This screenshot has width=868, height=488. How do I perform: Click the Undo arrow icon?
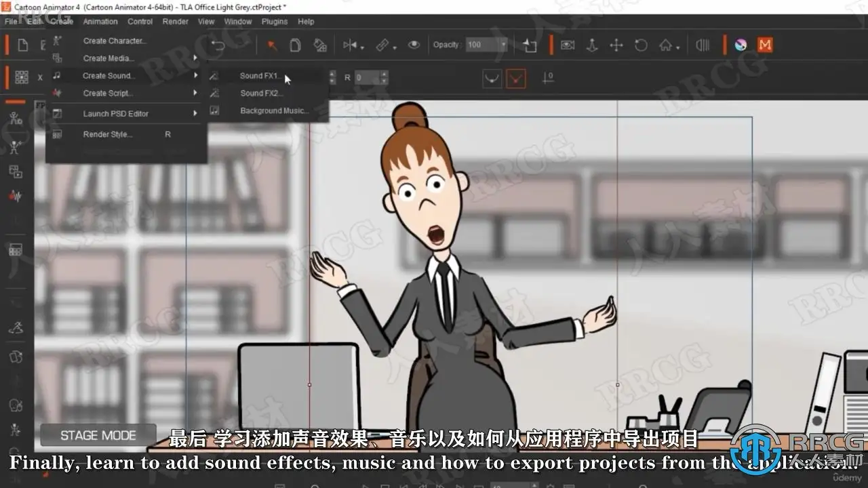(218, 45)
